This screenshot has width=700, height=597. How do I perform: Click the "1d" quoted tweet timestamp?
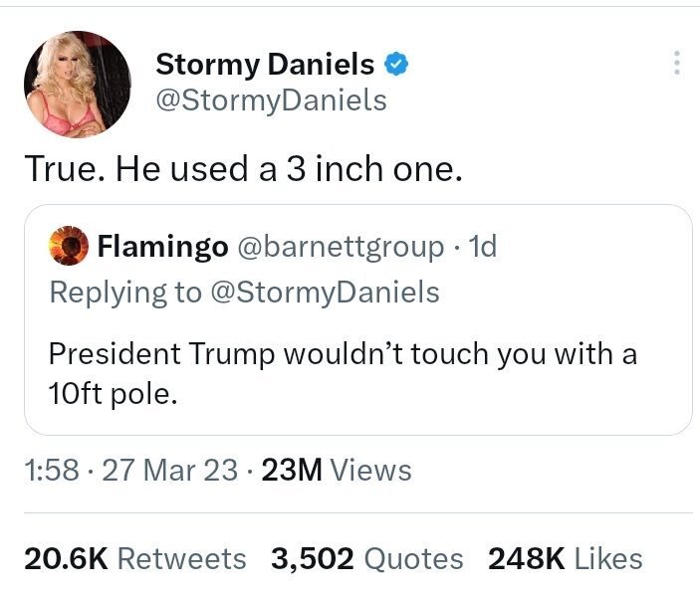482,246
